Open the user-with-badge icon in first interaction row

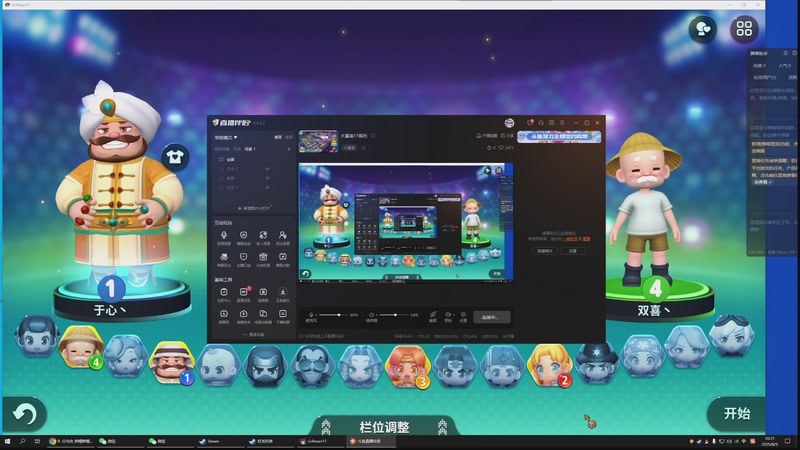[x=283, y=237]
